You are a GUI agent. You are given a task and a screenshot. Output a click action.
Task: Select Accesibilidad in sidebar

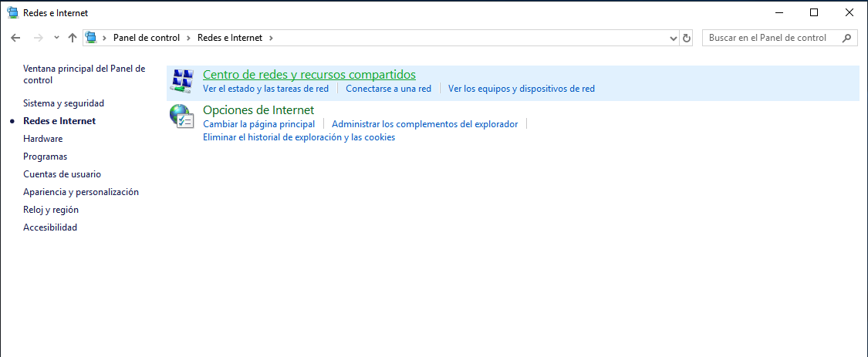click(50, 227)
